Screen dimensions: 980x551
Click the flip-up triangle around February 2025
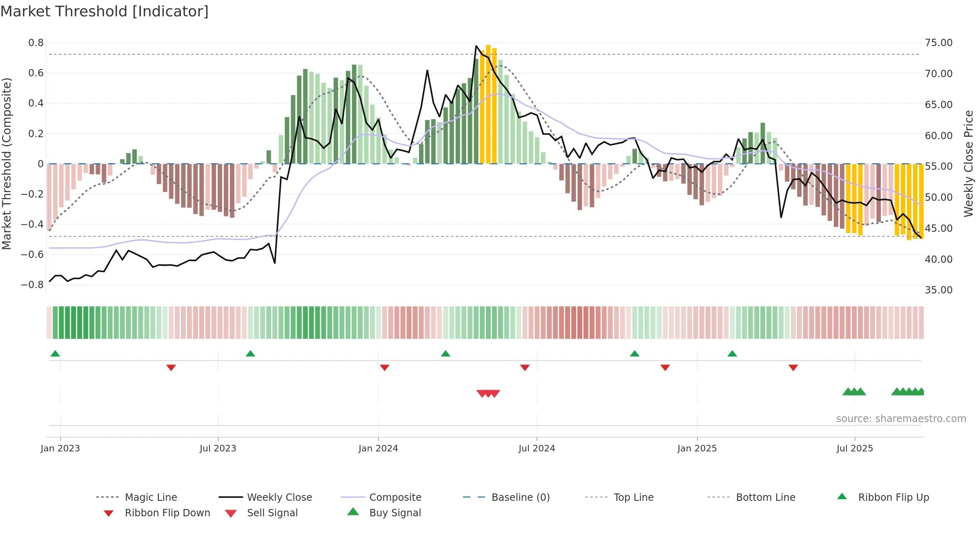732,353
